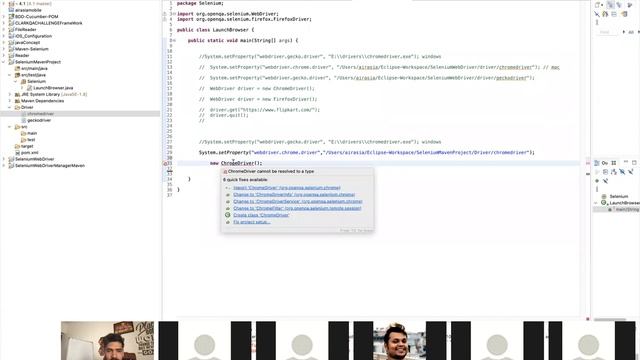Screen dimensions: 640x360
Task: Select the airasiamobile project
Action: coord(28,10)
